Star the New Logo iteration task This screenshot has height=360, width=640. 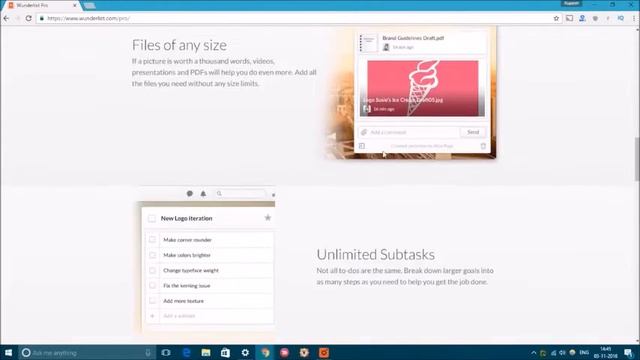click(267, 218)
